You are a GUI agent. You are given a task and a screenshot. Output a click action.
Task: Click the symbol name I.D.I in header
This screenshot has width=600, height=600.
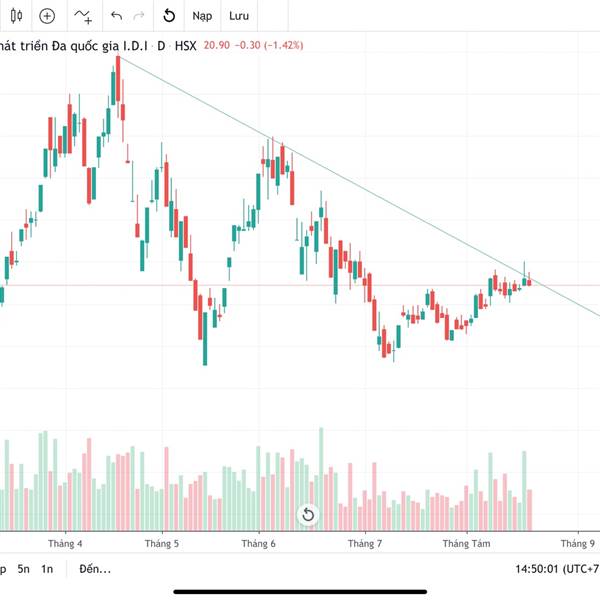click(x=135, y=46)
